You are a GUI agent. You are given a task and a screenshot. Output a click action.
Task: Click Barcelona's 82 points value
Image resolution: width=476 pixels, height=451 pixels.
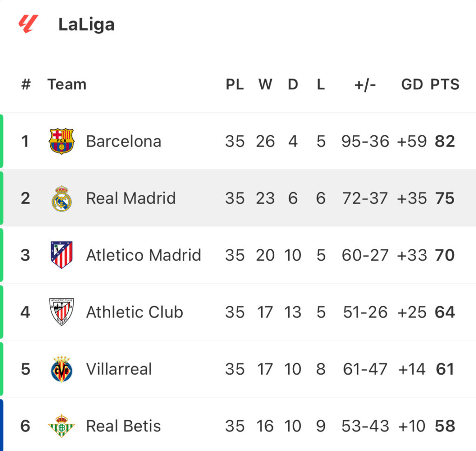coord(445,141)
